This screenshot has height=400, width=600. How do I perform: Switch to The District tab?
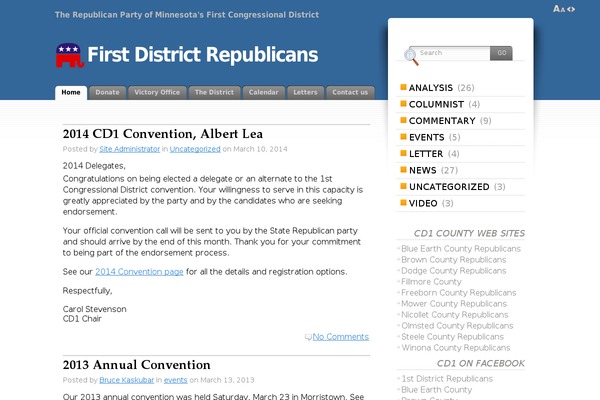tap(214, 93)
